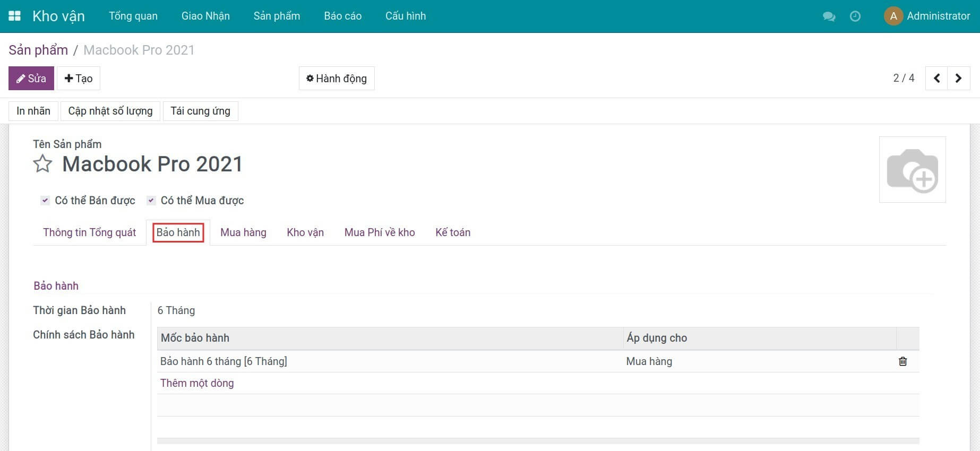The width and height of the screenshot is (980, 451).
Task: Open the 'Sản phẩm' breadcrumb link
Action: pyautogui.click(x=38, y=50)
